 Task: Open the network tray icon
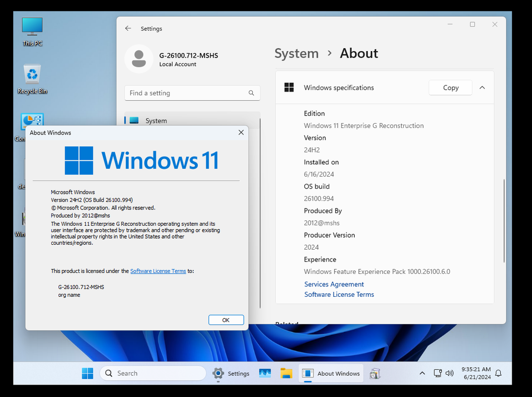coord(438,373)
